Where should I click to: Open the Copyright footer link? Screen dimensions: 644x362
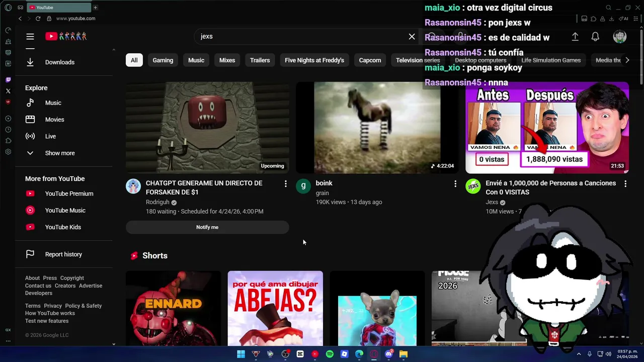pos(72,278)
